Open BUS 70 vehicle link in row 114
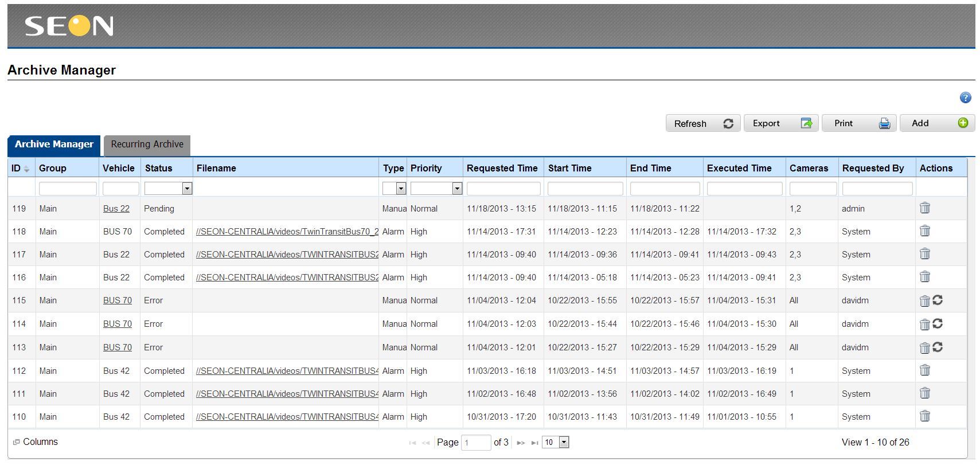The width and height of the screenshot is (980, 465). point(118,324)
